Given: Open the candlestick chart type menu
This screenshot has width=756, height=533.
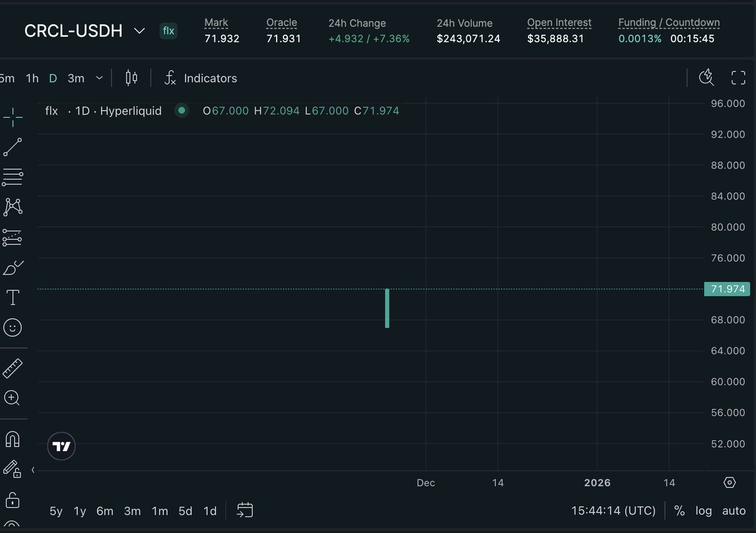Looking at the screenshot, I should click(131, 78).
